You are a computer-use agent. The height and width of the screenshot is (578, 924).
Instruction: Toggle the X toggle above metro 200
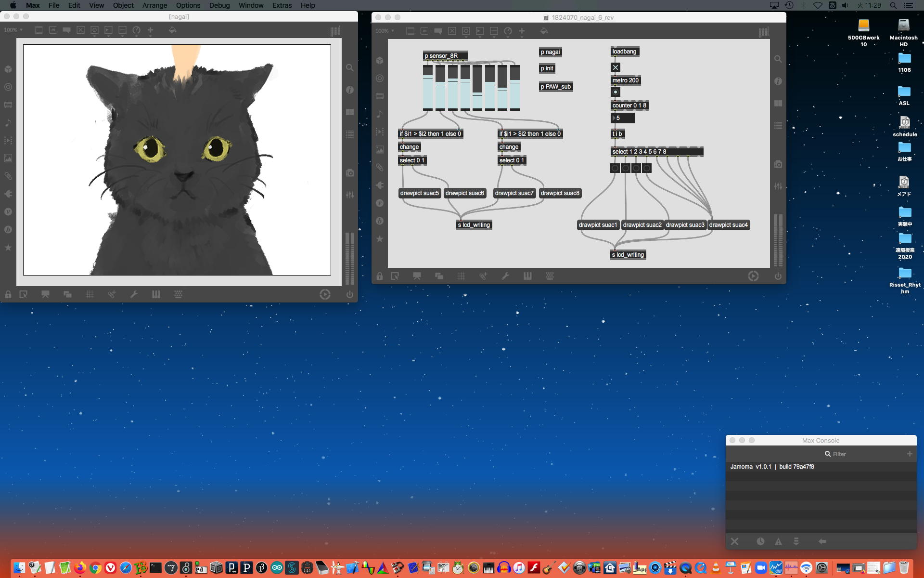coord(615,67)
